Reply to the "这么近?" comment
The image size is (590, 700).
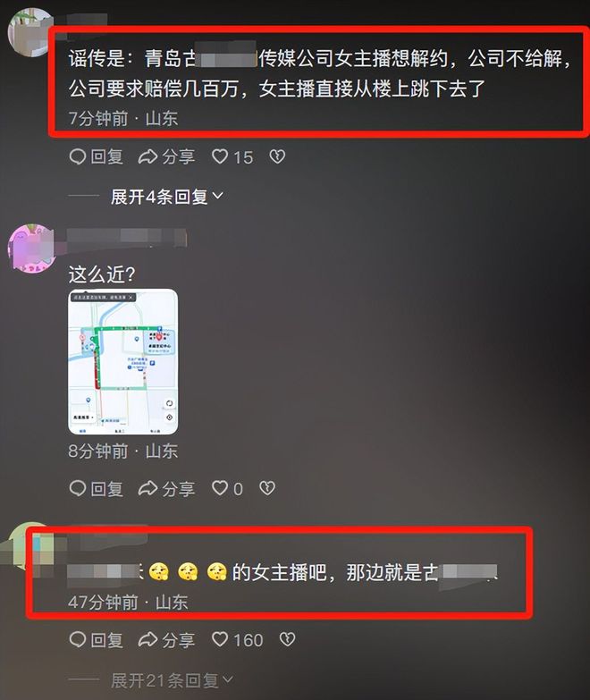(x=96, y=488)
